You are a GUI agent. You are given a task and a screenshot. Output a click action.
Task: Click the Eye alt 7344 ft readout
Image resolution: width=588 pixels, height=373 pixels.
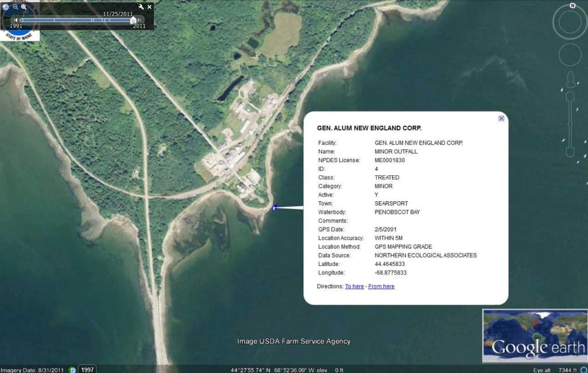coord(555,370)
